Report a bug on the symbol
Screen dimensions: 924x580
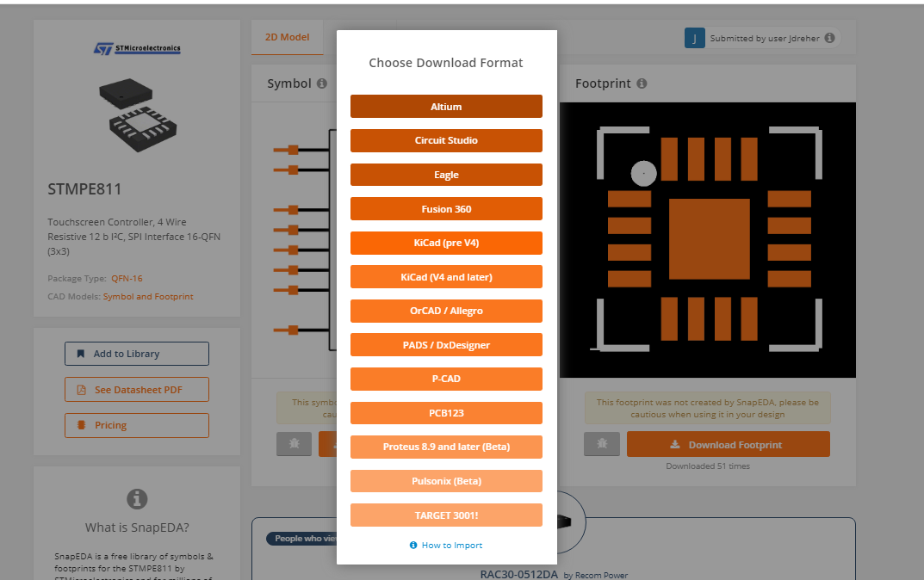[294, 444]
